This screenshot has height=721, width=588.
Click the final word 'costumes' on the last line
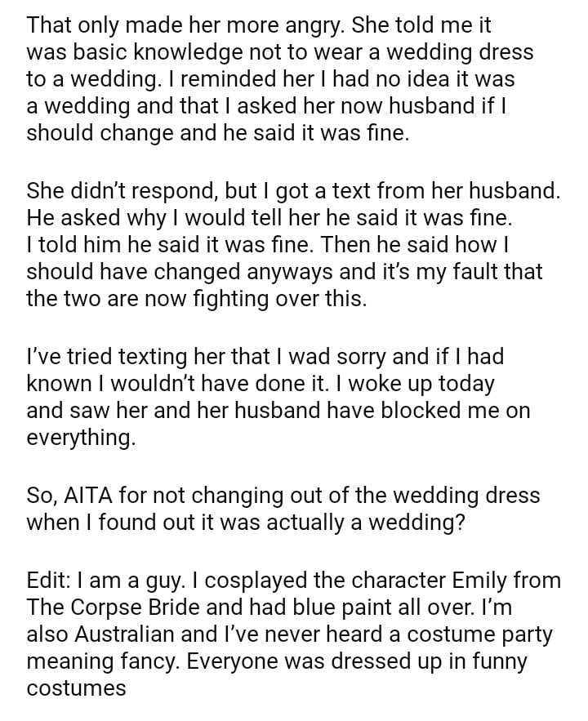[76, 688]
